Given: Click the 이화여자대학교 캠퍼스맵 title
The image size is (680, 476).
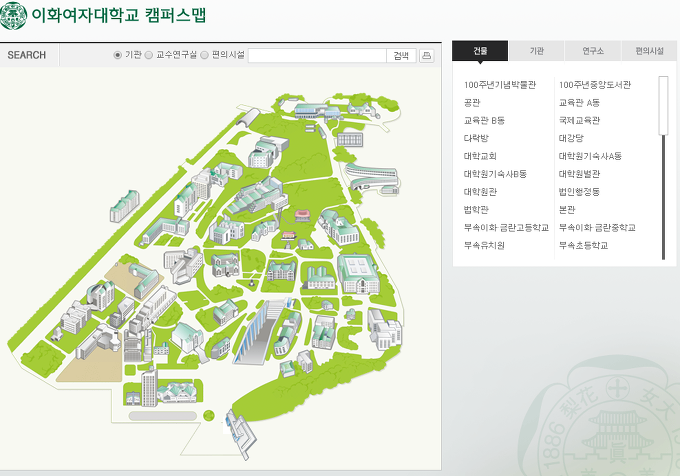Looking at the screenshot, I should pos(119,15).
